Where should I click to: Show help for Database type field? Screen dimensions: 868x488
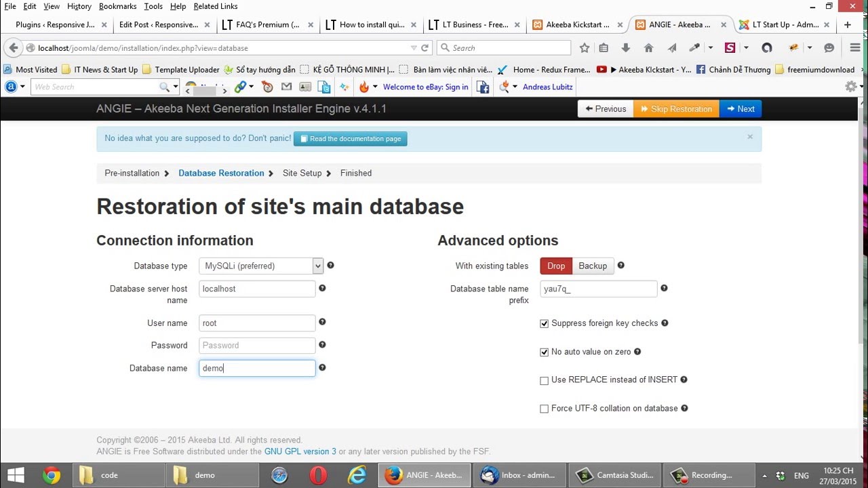click(330, 265)
